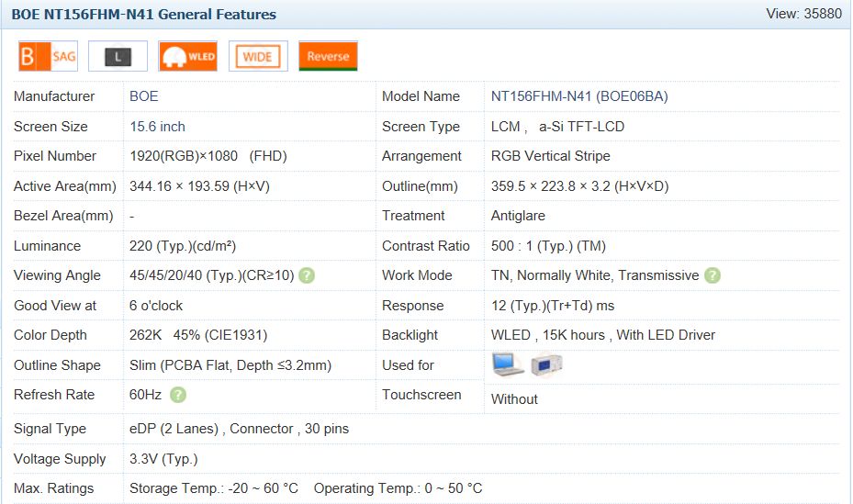This screenshot has height=504, width=853.
Task: Click the LCM, a-Si TFT-LCD screen type
Action: tap(557, 127)
